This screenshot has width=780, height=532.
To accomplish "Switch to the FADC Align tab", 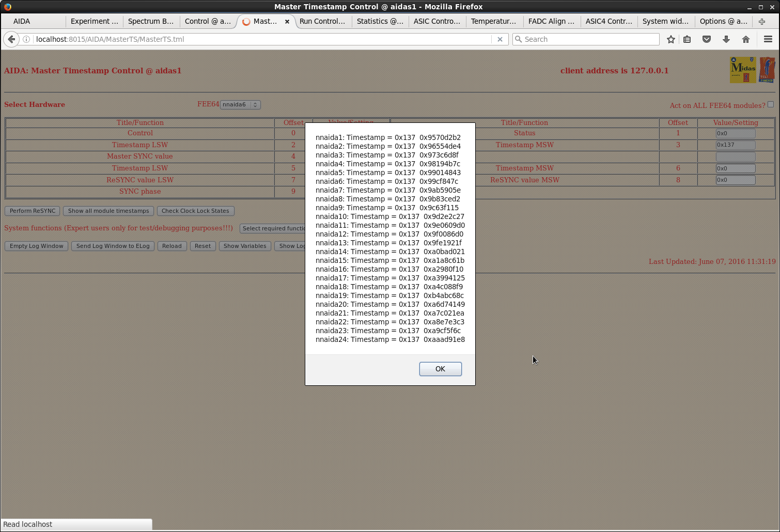I will (x=551, y=21).
